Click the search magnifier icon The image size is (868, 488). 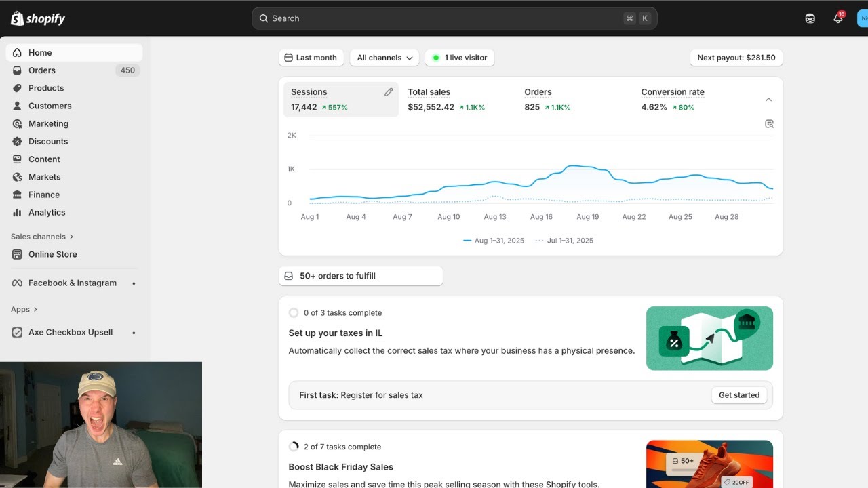tap(264, 18)
